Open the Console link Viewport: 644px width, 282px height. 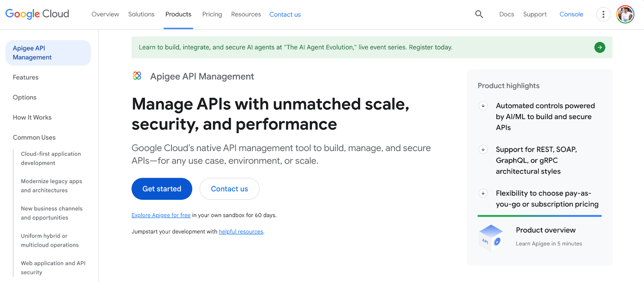tap(571, 14)
